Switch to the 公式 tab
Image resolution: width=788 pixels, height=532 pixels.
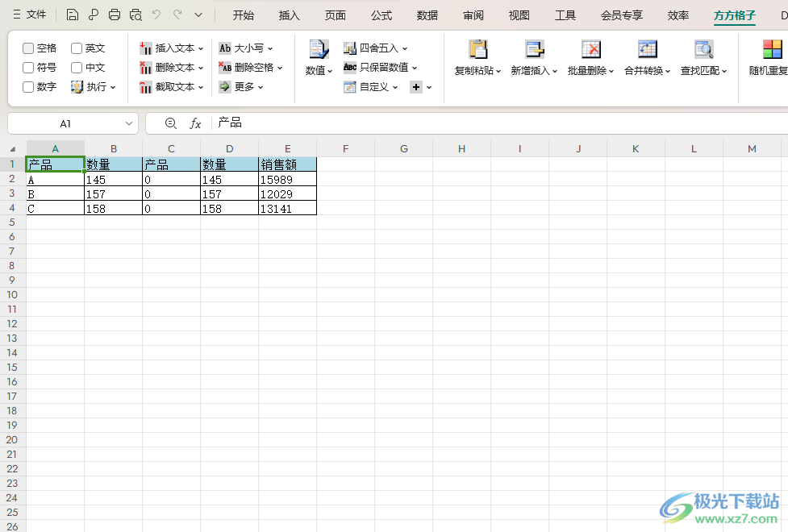click(381, 15)
